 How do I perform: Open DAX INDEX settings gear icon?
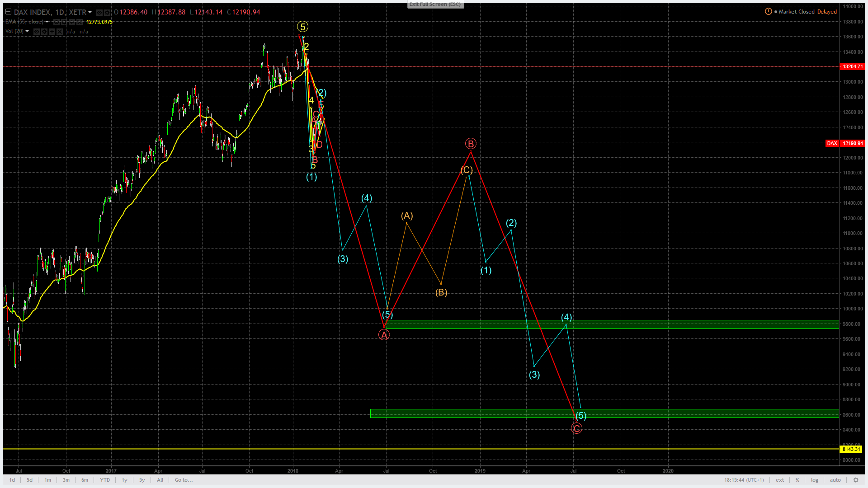pos(107,13)
